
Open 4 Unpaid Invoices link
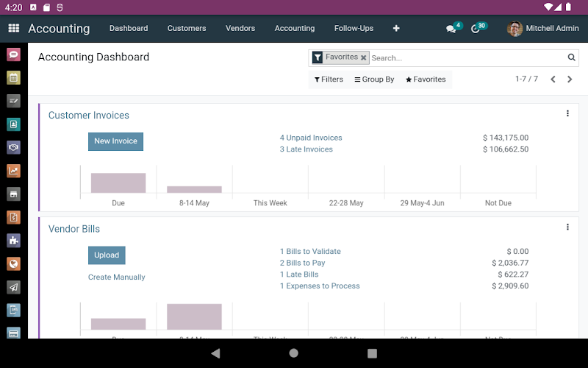pyautogui.click(x=311, y=138)
